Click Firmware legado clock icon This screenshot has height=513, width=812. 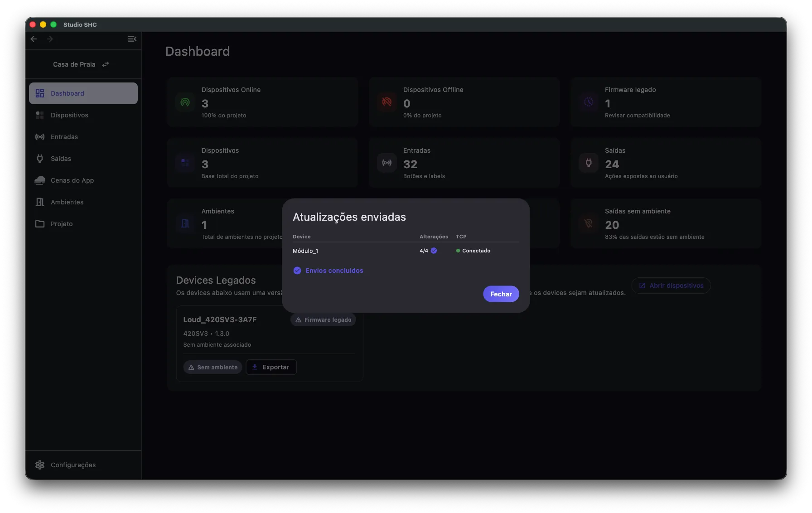tap(588, 102)
